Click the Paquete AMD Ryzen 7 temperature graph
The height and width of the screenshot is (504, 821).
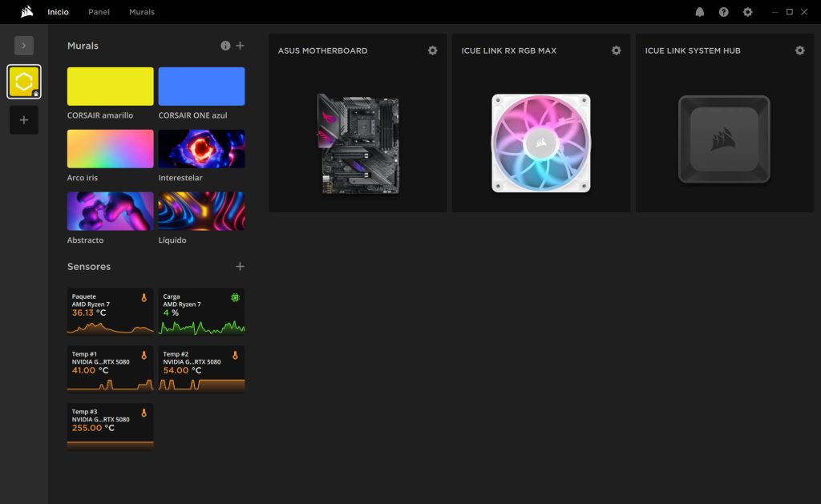tap(111, 329)
